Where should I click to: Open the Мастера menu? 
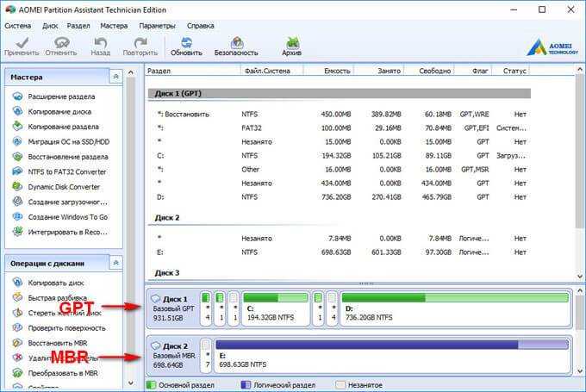(x=114, y=26)
